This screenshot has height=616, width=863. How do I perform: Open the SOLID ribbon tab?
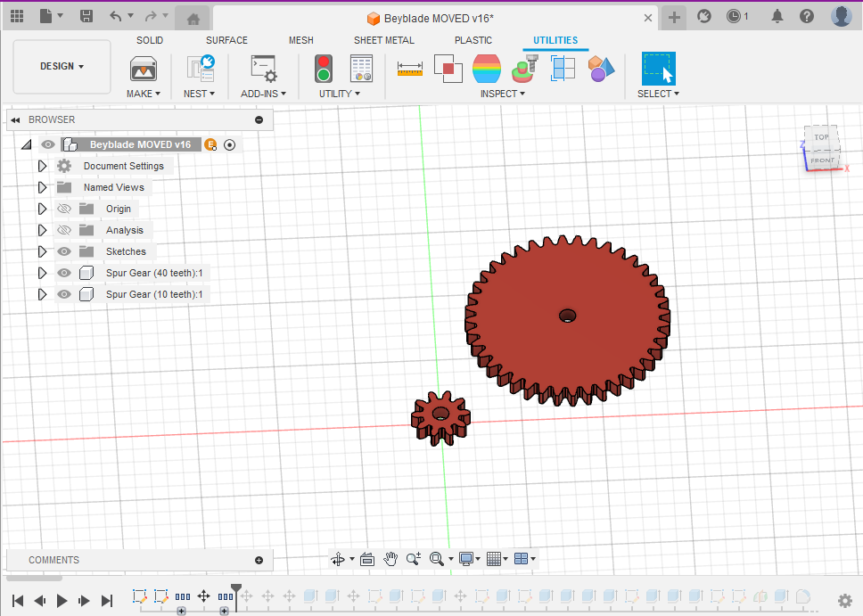(x=150, y=40)
